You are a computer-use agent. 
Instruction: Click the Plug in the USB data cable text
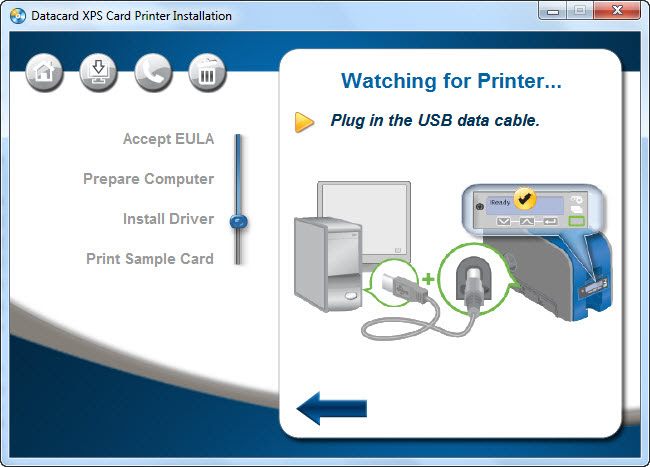click(435, 121)
